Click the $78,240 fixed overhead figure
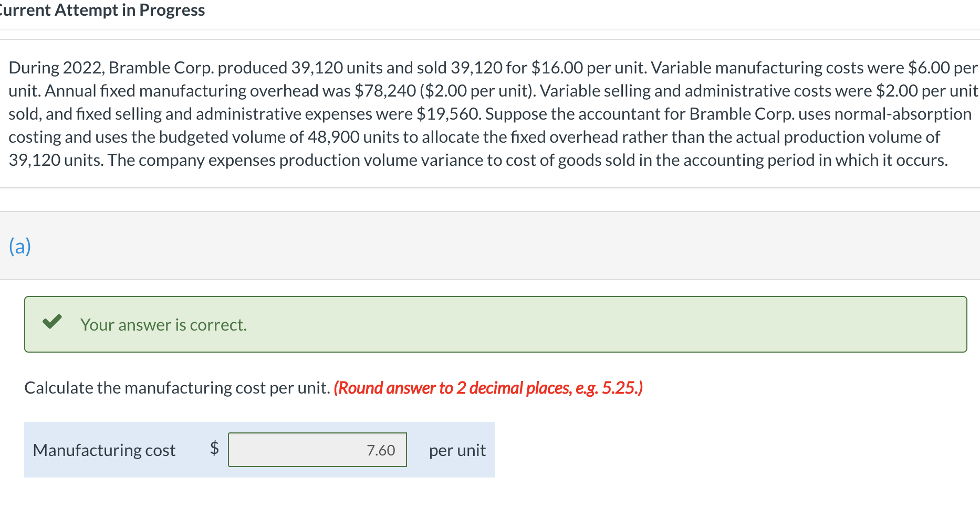This screenshot has width=980, height=509. click(385, 91)
